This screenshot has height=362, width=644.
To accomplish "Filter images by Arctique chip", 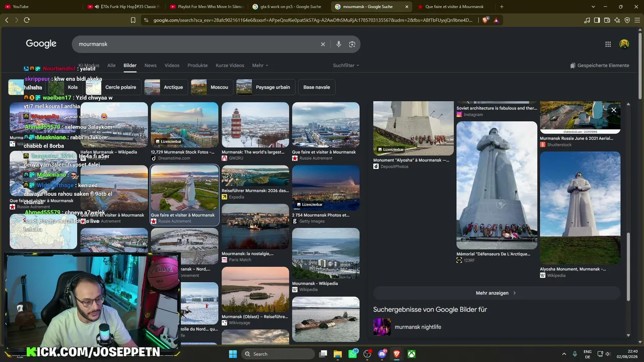I will coord(166,87).
